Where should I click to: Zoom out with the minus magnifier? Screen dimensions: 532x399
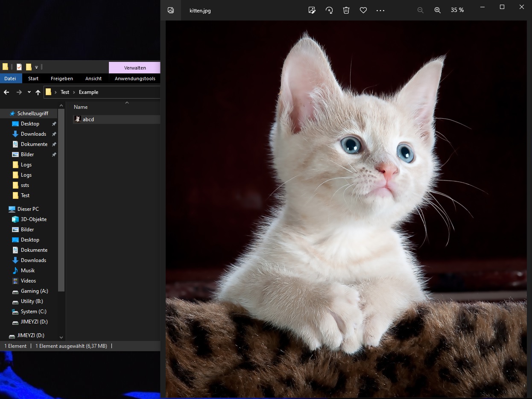[x=421, y=10]
